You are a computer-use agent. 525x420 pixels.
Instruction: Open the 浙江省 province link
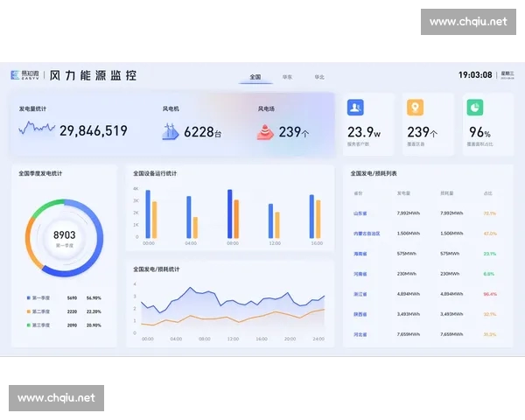(x=360, y=294)
